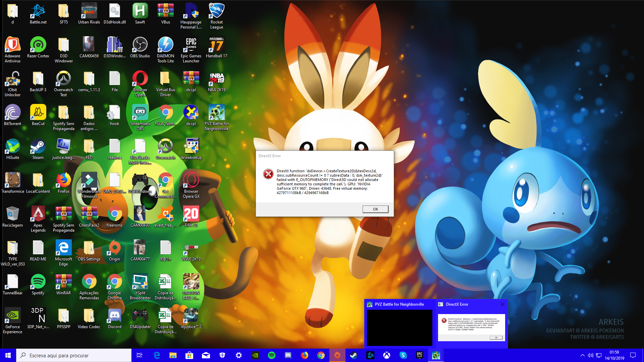Open the Windows Start menu
The image size is (644, 362).
point(8,355)
